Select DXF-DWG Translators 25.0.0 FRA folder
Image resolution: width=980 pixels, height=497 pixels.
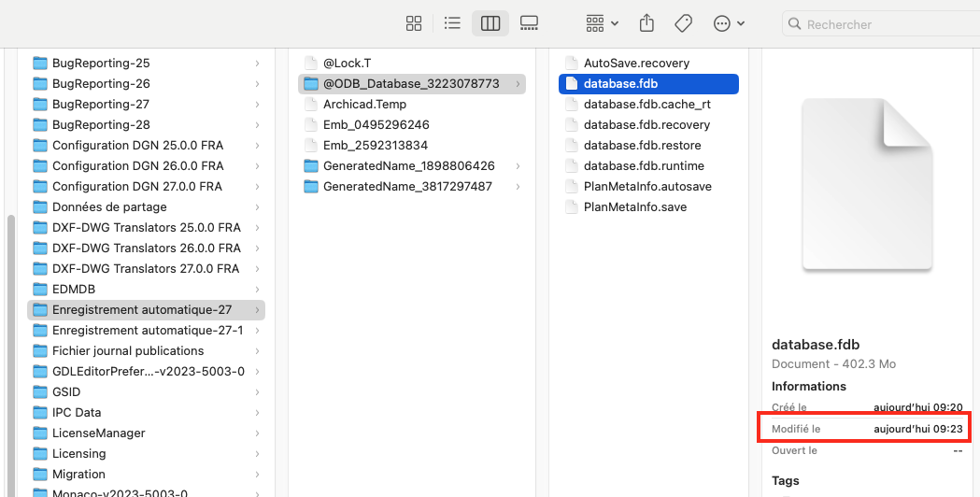tap(147, 228)
